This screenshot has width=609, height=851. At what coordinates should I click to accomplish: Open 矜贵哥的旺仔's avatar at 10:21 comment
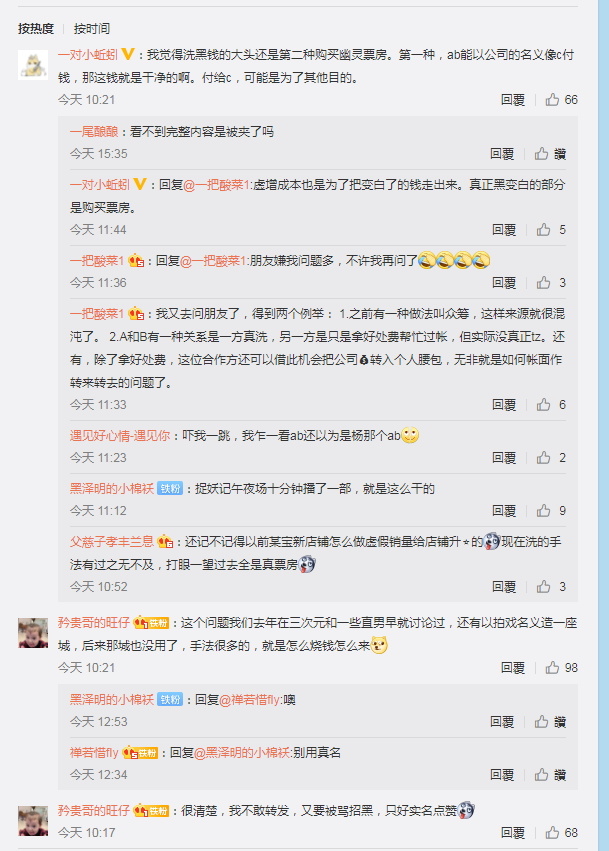pos(33,633)
